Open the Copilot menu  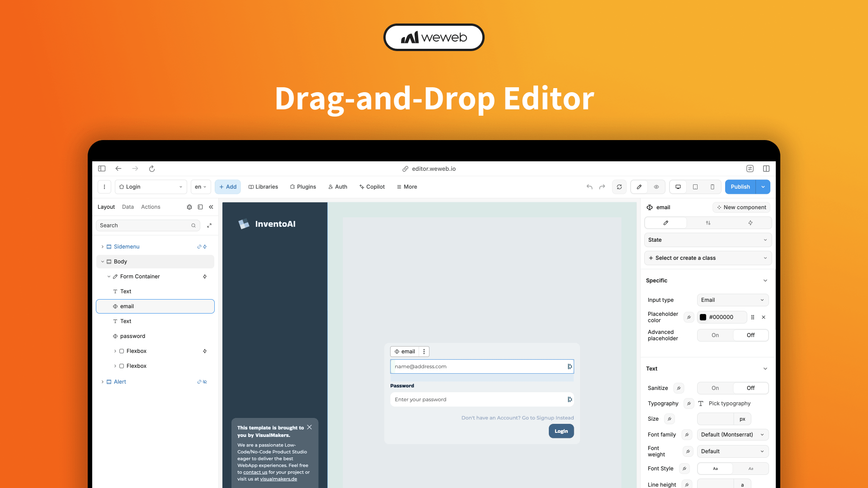(x=372, y=187)
